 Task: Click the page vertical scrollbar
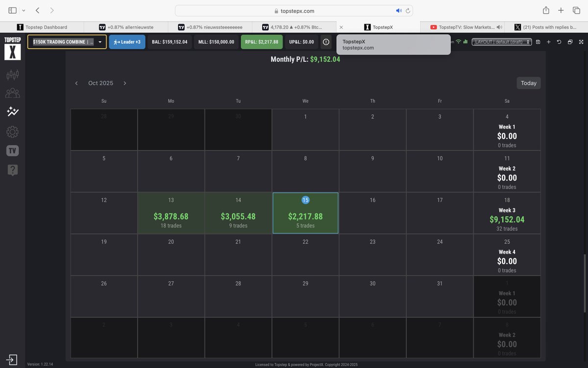[585, 284]
